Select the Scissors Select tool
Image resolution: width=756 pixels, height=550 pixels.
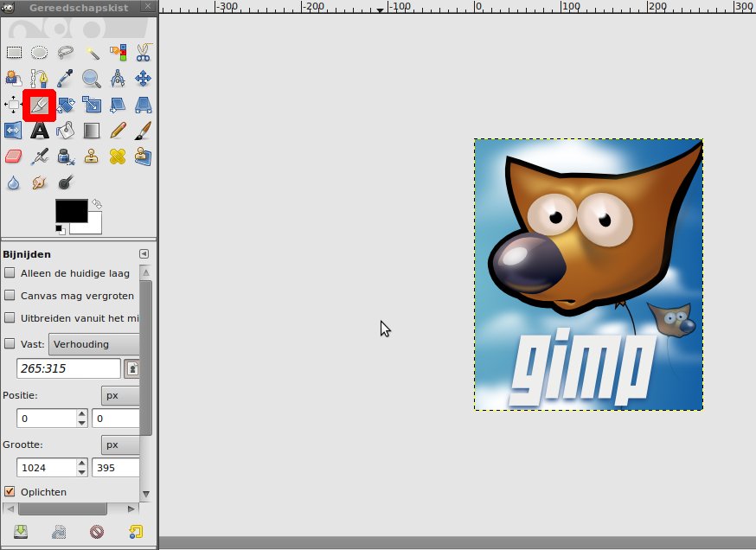point(144,52)
